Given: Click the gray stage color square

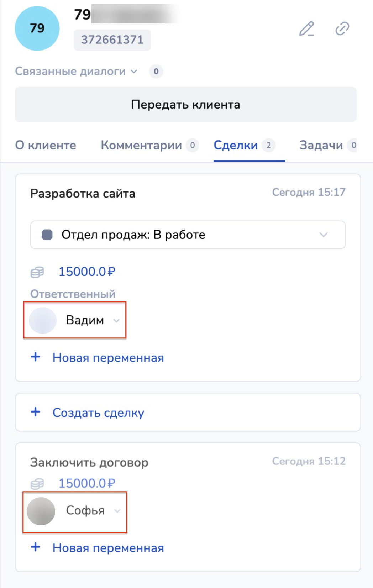Looking at the screenshot, I should tap(47, 235).
